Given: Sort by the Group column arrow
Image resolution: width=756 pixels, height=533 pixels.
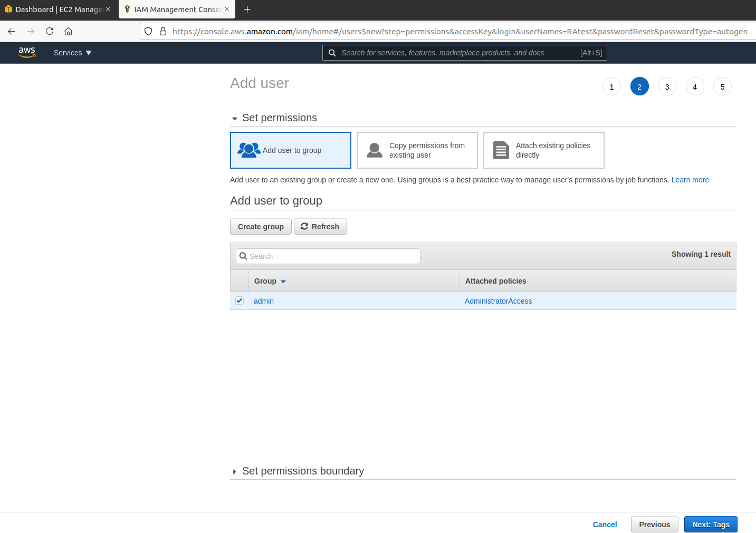Looking at the screenshot, I should (x=283, y=282).
